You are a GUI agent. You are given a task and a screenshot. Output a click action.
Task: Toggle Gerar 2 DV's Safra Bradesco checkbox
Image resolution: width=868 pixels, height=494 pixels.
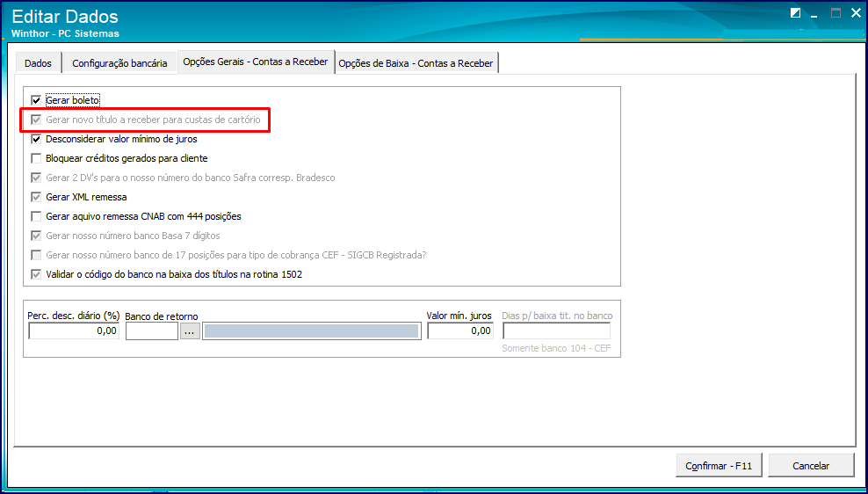pos(37,178)
